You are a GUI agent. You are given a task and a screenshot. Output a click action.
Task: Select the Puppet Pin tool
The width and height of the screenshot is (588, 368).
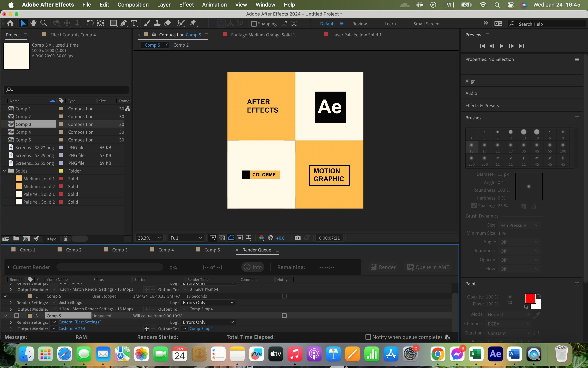coord(193,23)
